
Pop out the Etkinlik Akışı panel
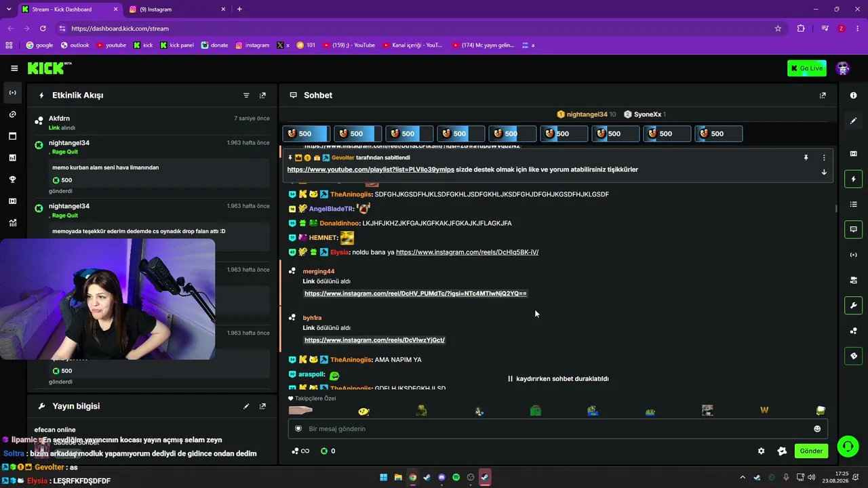[x=262, y=96]
